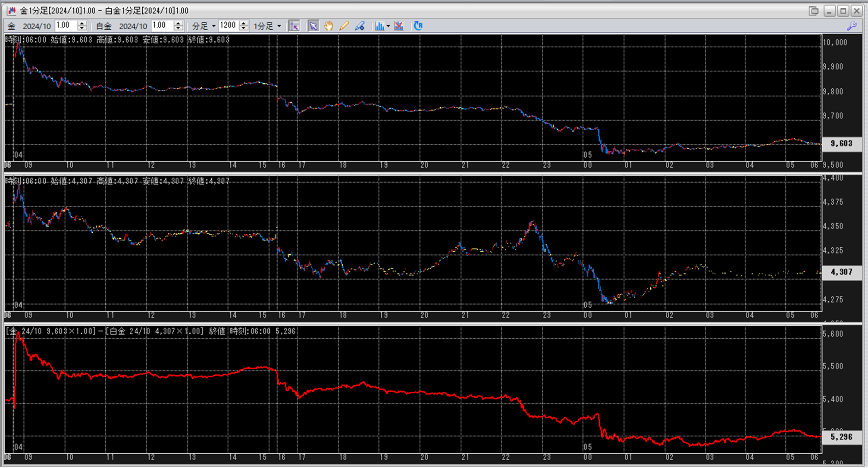Open the indicator icon dropdown arrow
The height and width of the screenshot is (468, 868).
pos(388,26)
